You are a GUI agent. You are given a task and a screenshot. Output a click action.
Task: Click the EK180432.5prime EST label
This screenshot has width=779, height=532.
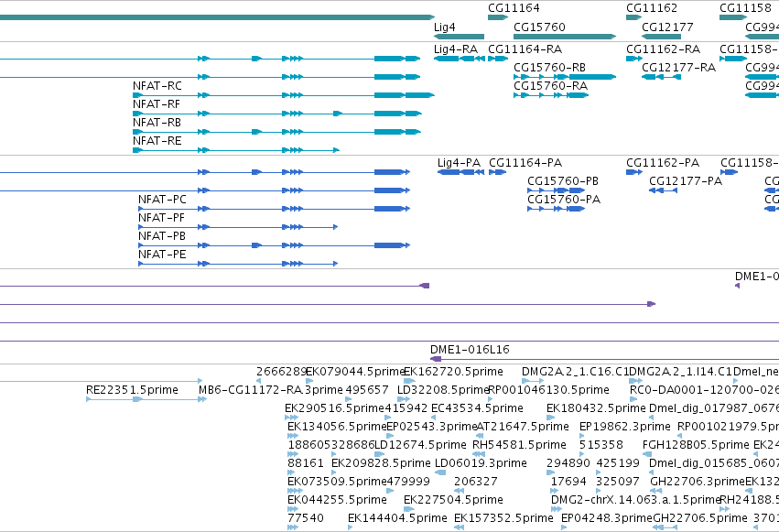point(596,408)
